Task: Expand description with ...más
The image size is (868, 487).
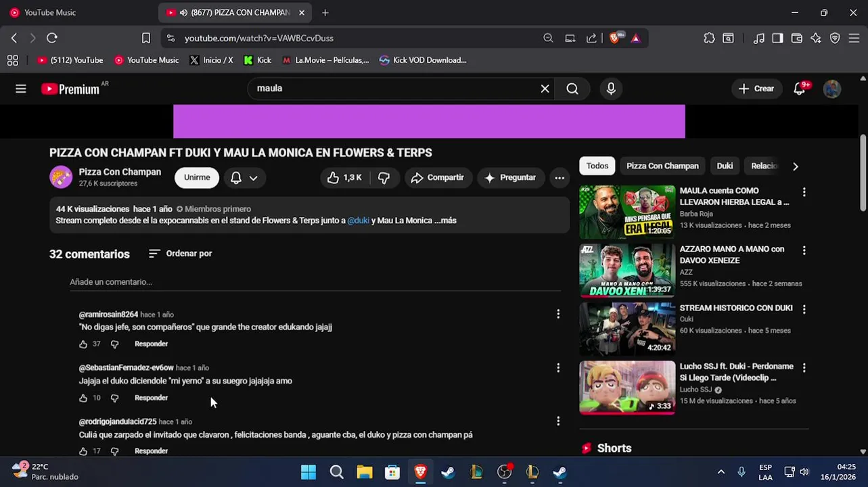Action: pyautogui.click(x=445, y=221)
